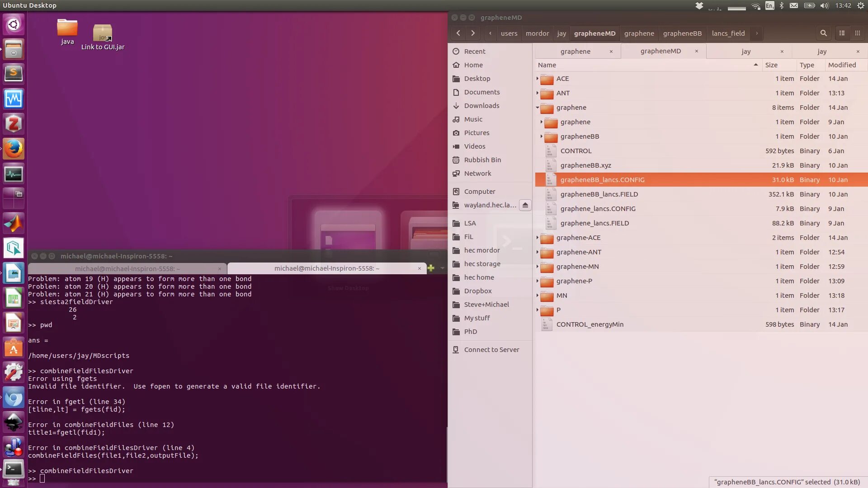Go forward with the right arrow button

(x=473, y=33)
